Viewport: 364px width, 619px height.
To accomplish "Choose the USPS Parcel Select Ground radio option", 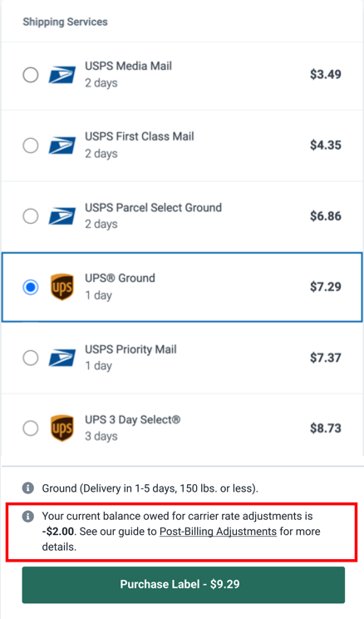I will point(31,216).
